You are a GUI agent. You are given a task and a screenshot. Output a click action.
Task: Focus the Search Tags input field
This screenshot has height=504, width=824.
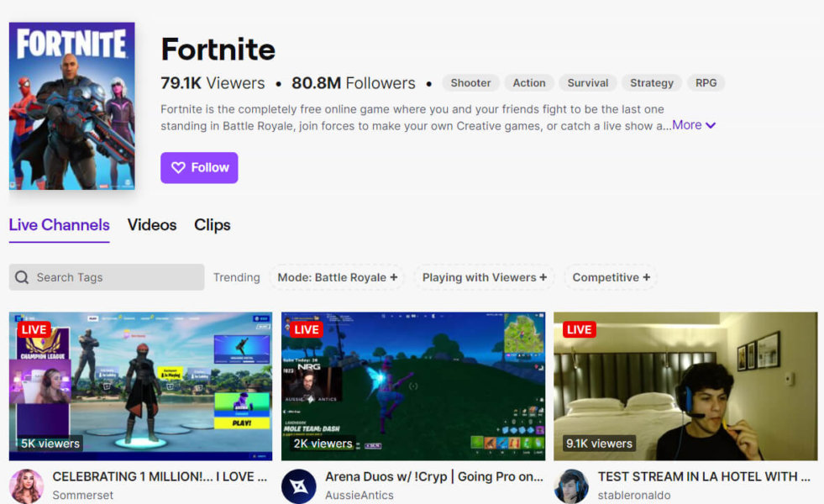point(118,277)
